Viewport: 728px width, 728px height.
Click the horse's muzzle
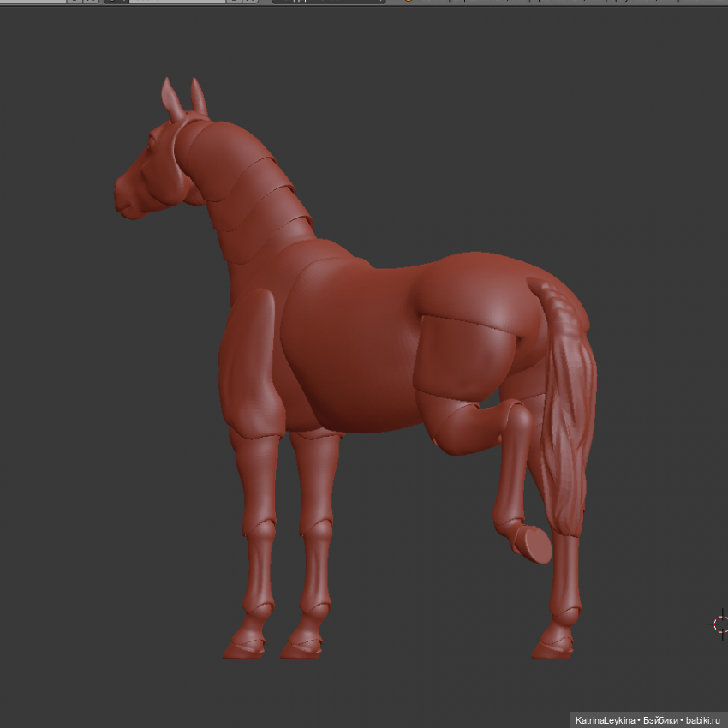(x=128, y=201)
